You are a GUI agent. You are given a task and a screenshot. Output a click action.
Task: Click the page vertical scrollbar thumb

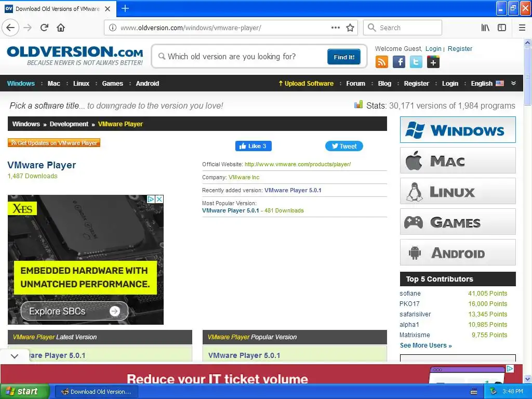coord(527,76)
